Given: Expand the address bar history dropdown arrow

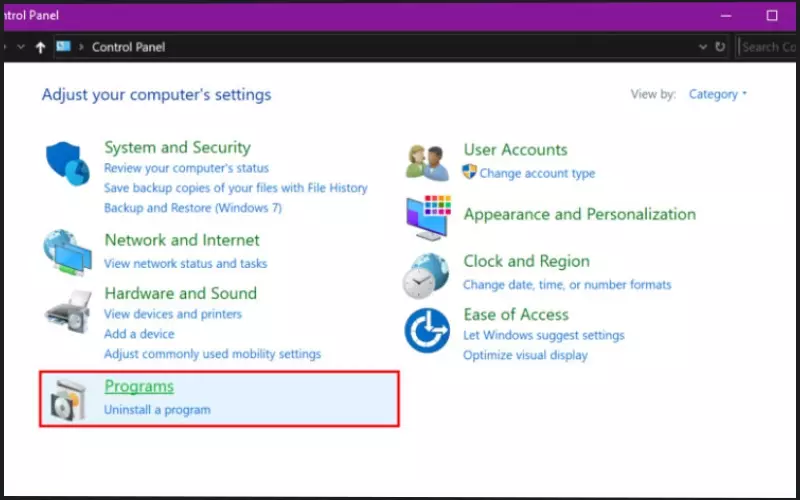Looking at the screenshot, I should tap(697, 47).
